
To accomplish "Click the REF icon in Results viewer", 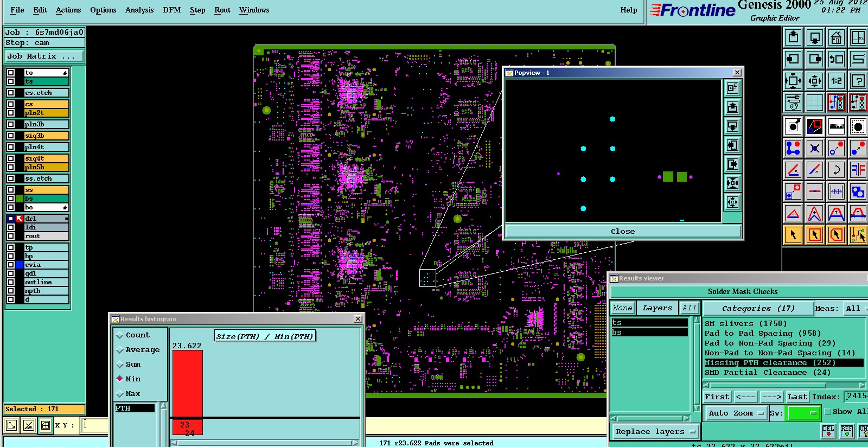I will pyautogui.click(x=847, y=431).
